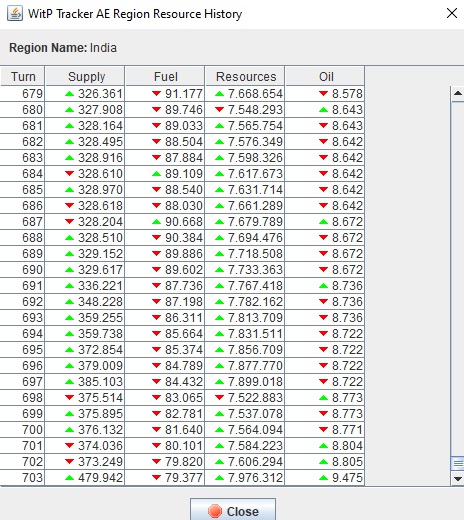Sort by Resources column header
The width and height of the screenshot is (464, 520).
coord(245,76)
